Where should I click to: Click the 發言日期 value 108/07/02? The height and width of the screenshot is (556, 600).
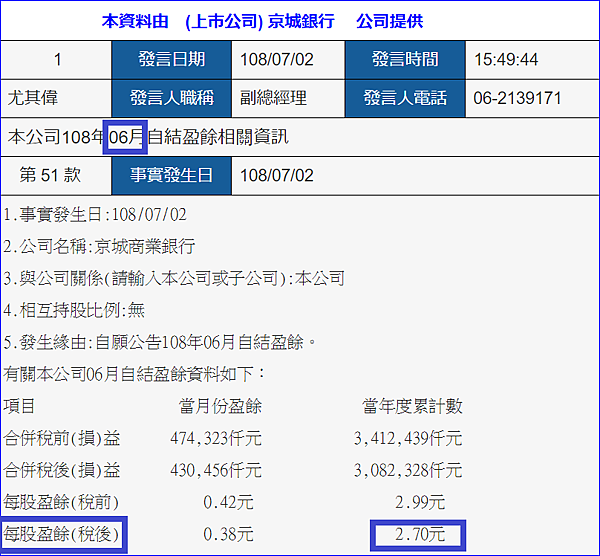coord(277,60)
